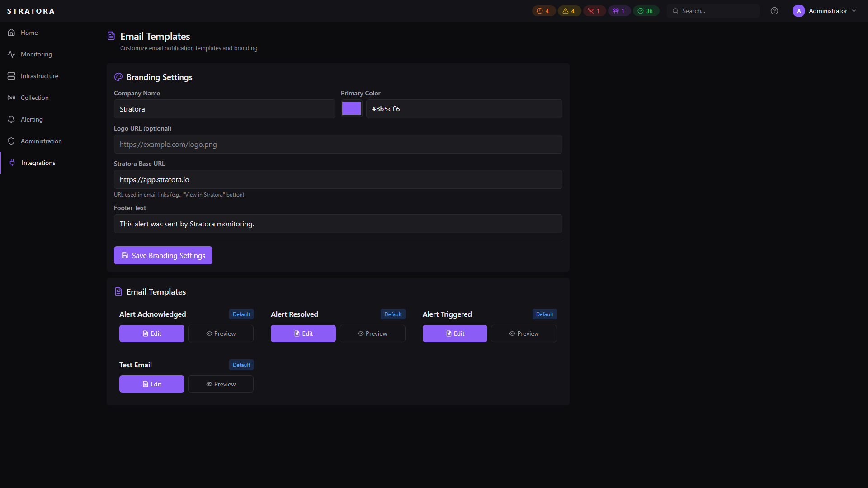Focus the Logo URL input field
868x488 pixels.
[x=338, y=144]
